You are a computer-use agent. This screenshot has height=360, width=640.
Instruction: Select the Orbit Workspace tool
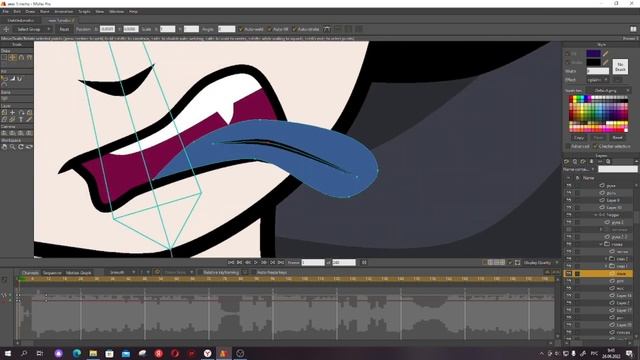coord(29,147)
